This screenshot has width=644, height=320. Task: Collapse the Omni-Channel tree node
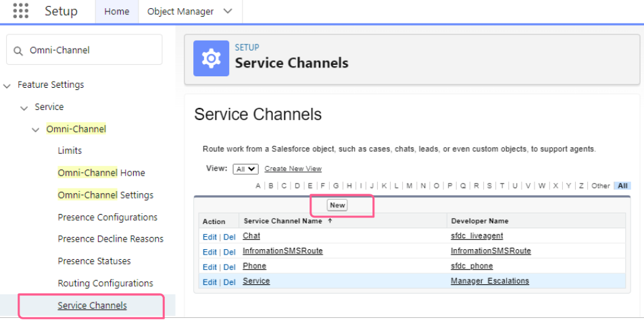pyautogui.click(x=36, y=129)
